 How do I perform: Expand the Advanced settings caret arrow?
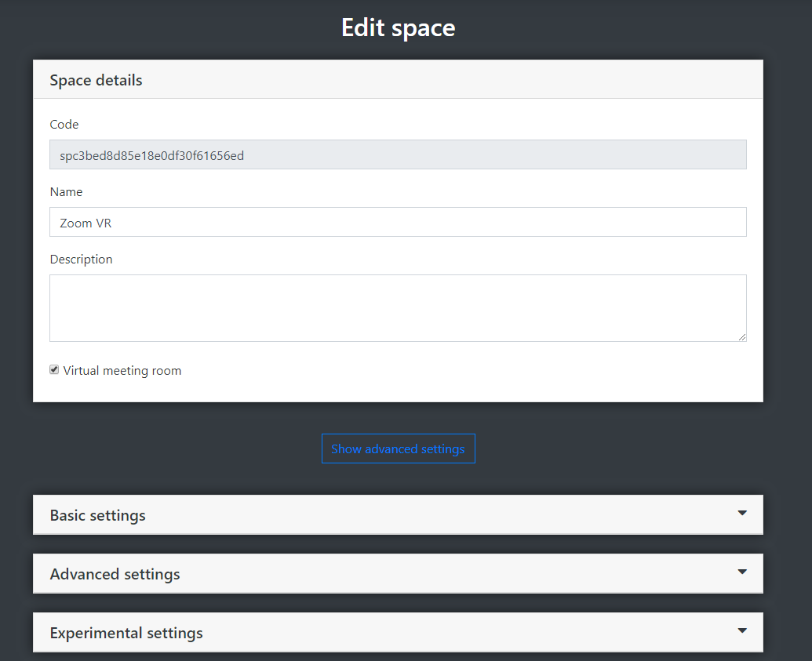[741, 572]
